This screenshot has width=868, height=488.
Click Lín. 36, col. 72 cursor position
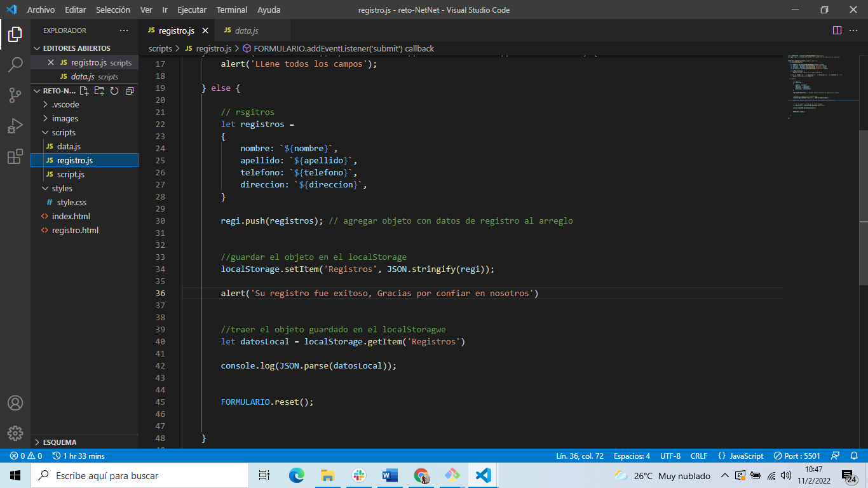coord(580,456)
